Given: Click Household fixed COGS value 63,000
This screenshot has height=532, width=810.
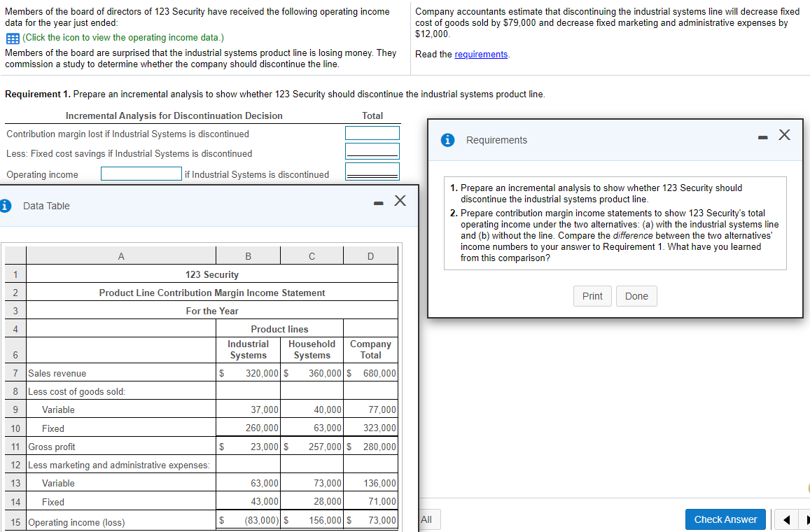Looking at the screenshot, I should pos(328,428).
